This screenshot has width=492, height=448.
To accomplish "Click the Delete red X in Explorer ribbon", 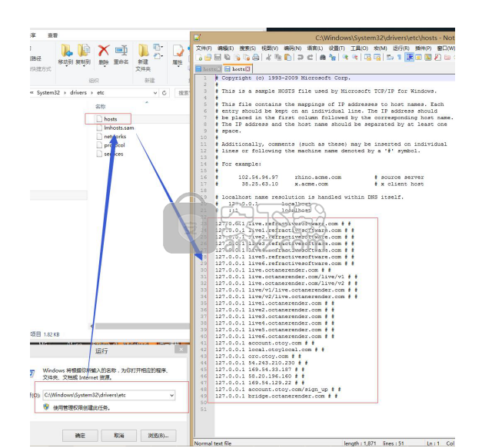I will 104,51.
